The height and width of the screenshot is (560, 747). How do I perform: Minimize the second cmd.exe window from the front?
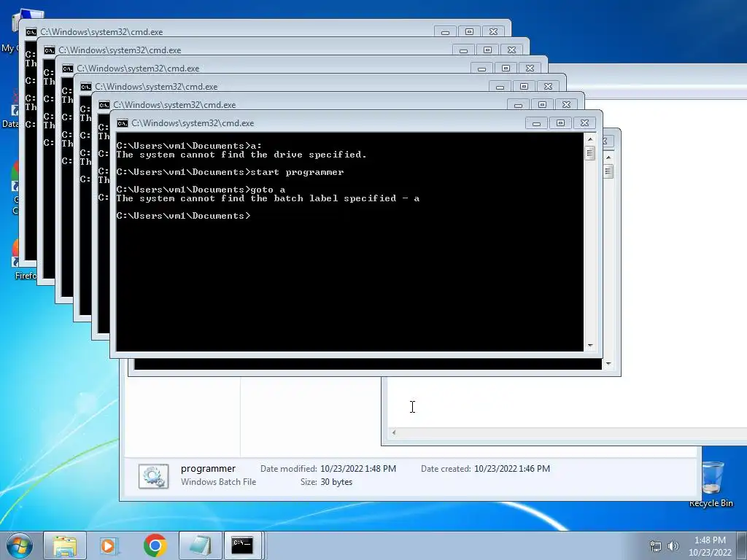click(519, 105)
